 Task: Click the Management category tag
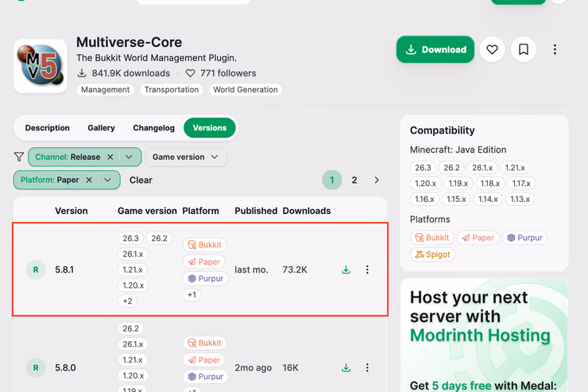[106, 90]
